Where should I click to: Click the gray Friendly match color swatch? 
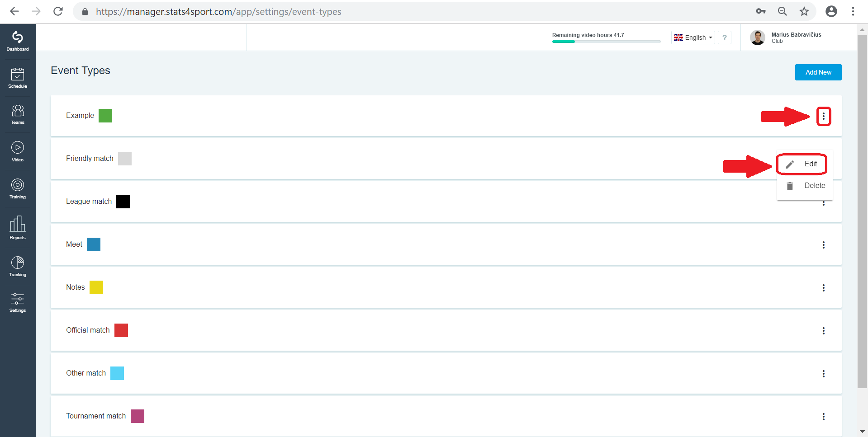tap(125, 159)
